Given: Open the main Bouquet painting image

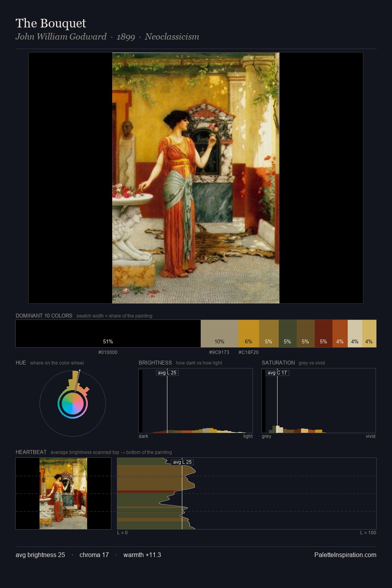Looking at the screenshot, I should (196, 178).
